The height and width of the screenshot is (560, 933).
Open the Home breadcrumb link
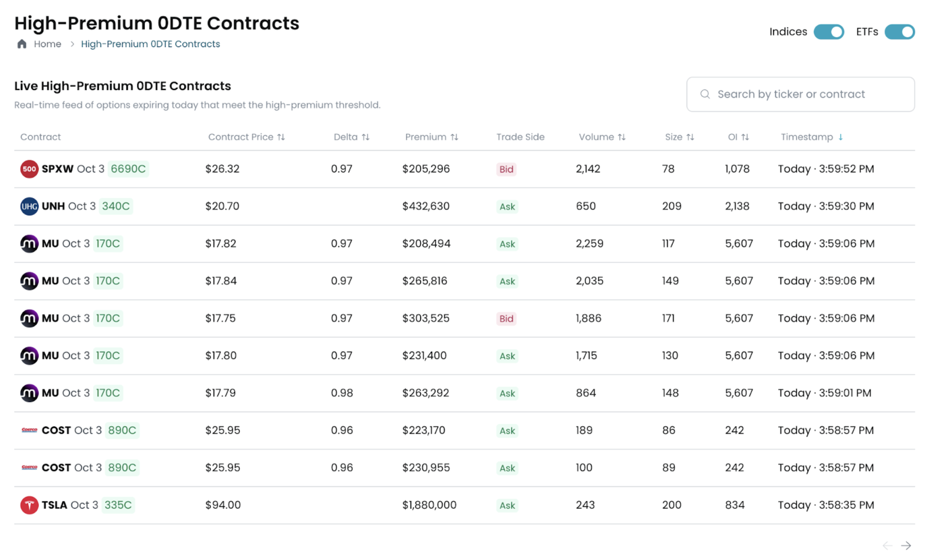point(47,44)
